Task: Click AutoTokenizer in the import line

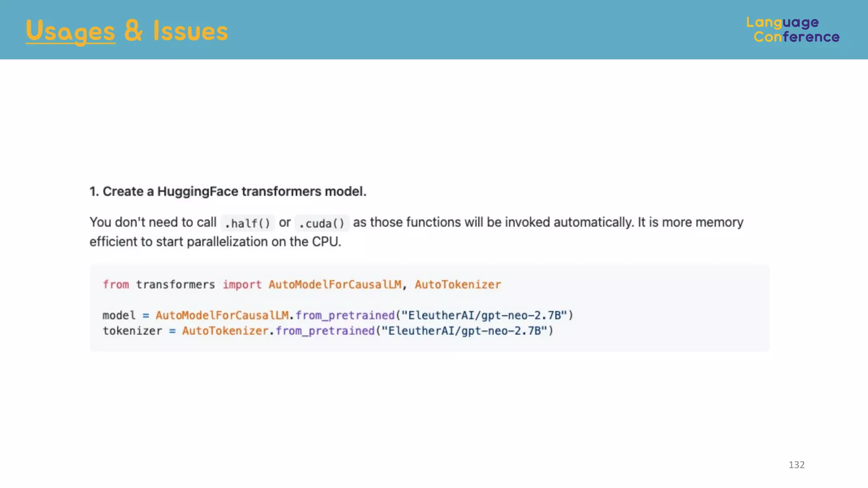Action: tap(458, 285)
